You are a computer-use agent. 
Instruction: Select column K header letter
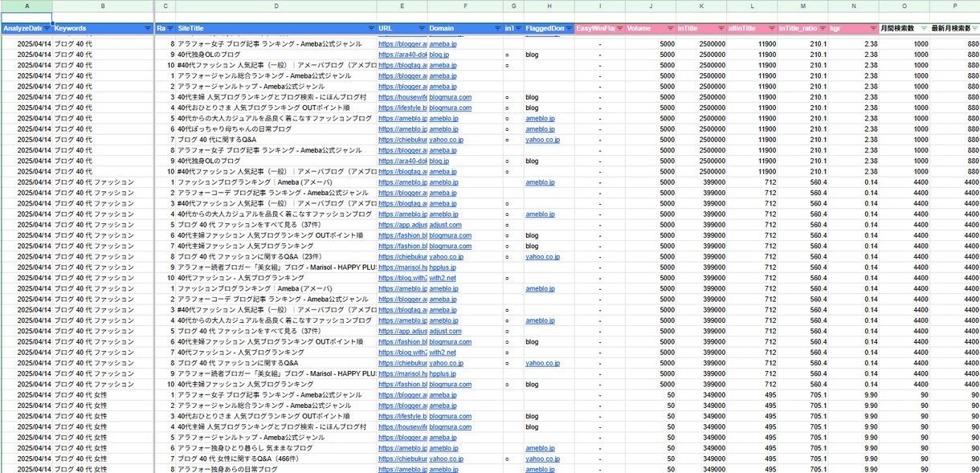(701, 6)
